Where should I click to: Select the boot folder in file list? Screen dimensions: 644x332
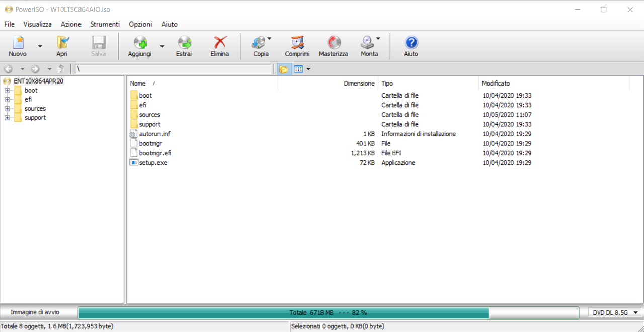pyautogui.click(x=145, y=95)
